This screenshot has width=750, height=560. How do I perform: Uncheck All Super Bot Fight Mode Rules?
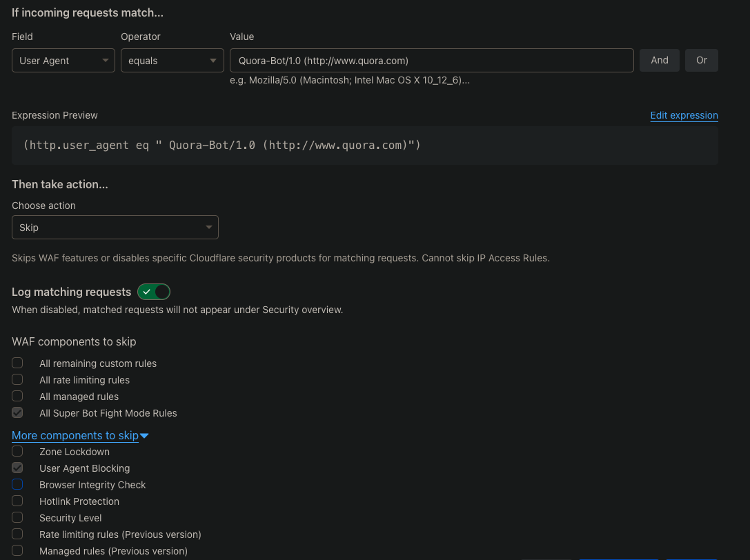[x=17, y=412]
